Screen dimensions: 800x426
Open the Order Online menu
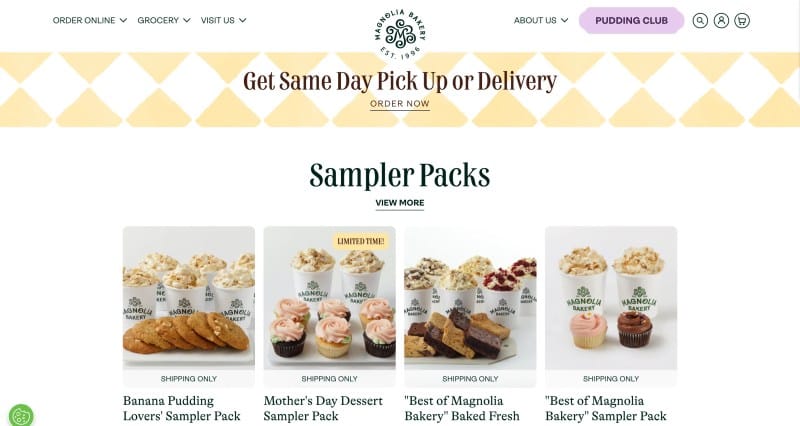pyautogui.click(x=84, y=20)
